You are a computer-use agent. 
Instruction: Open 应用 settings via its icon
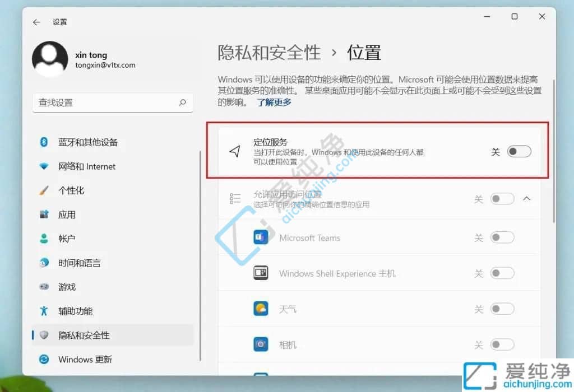[45, 214]
